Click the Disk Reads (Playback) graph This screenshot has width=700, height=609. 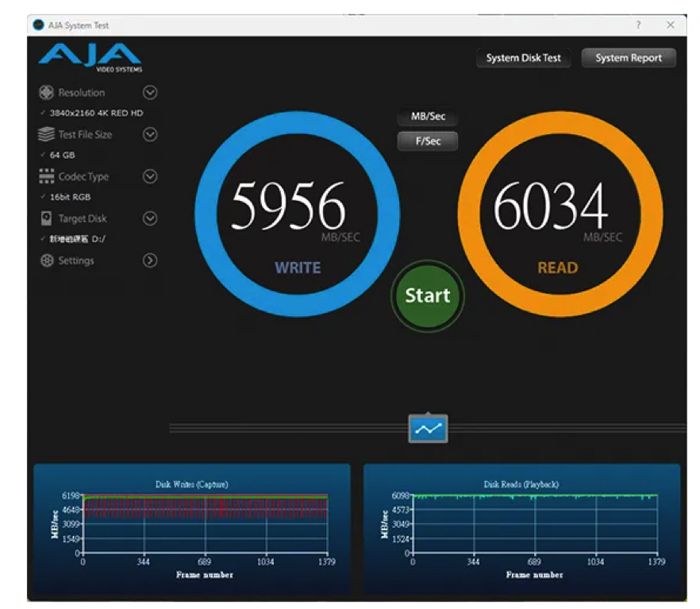(522, 529)
